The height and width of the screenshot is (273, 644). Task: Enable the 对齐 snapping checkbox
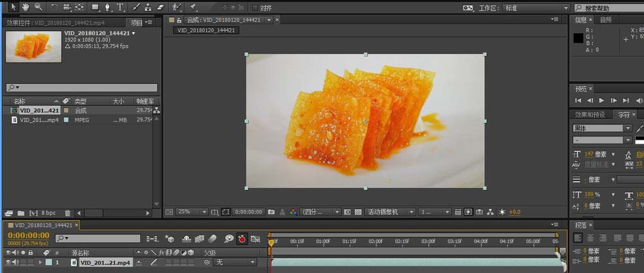(255, 8)
